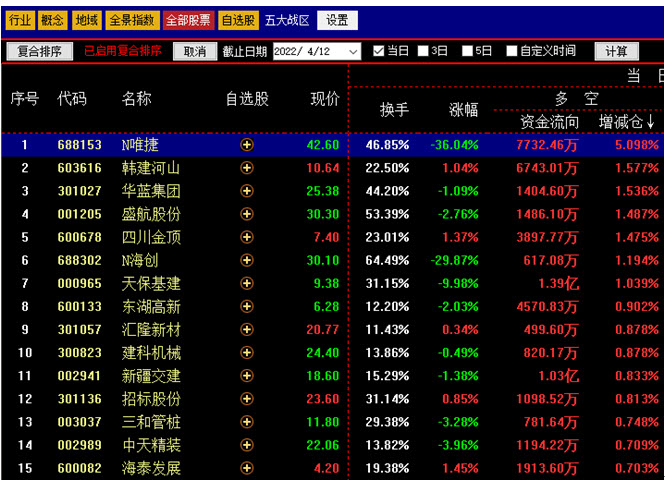Image resolution: width=665 pixels, height=486 pixels.
Task: Select stock code 603616
Action: pos(80,168)
